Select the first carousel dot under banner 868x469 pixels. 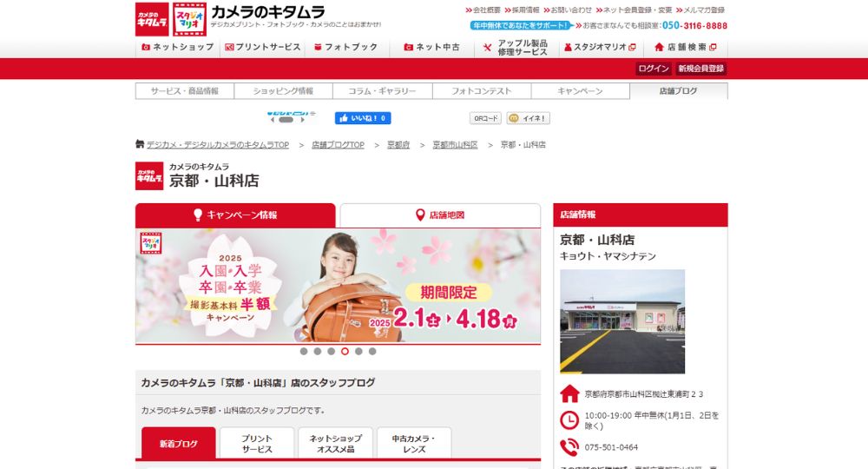pyautogui.click(x=304, y=352)
